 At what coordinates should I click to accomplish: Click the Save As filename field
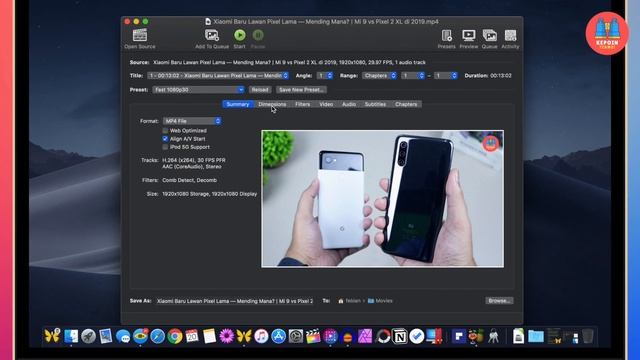[235, 301]
